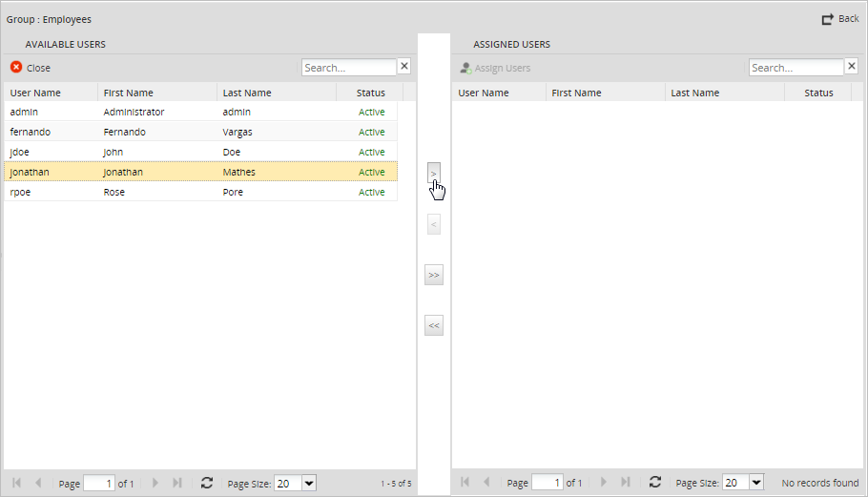Click the Back arrow icon

[827, 19]
